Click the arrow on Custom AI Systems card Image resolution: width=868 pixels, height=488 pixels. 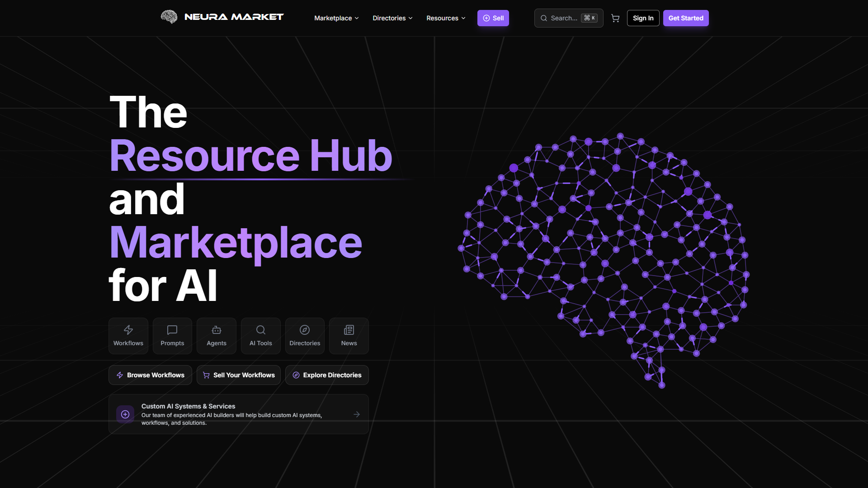click(x=357, y=414)
